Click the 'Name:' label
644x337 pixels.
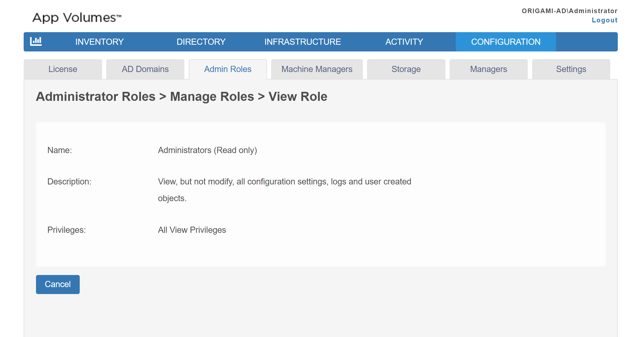tap(60, 150)
